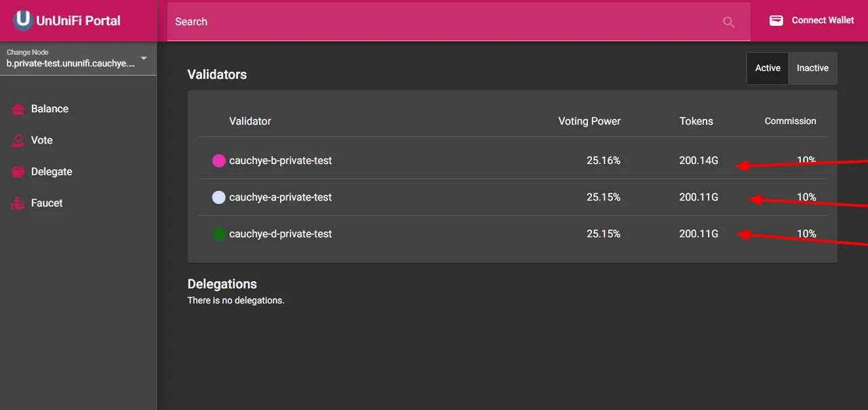The height and width of the screenshot is (410, 868).
Task: Click the Delegate icon in sidebar
Action: pos(18,172)
